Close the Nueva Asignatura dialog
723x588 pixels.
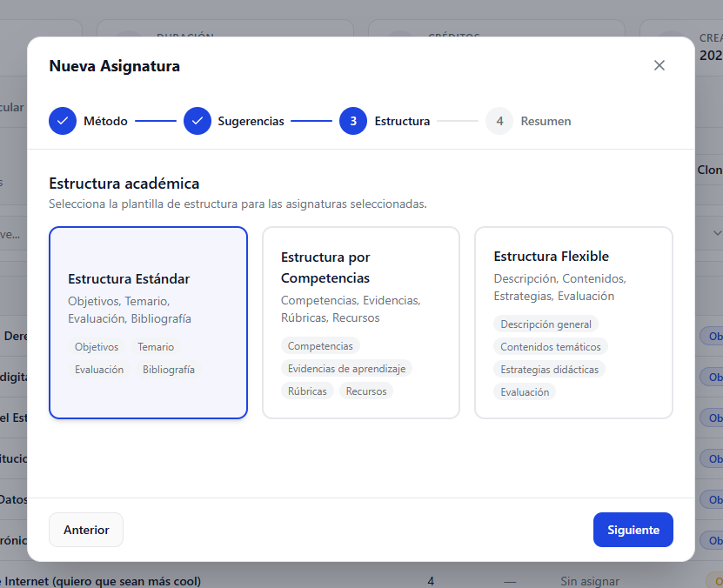tap(659, 66)
